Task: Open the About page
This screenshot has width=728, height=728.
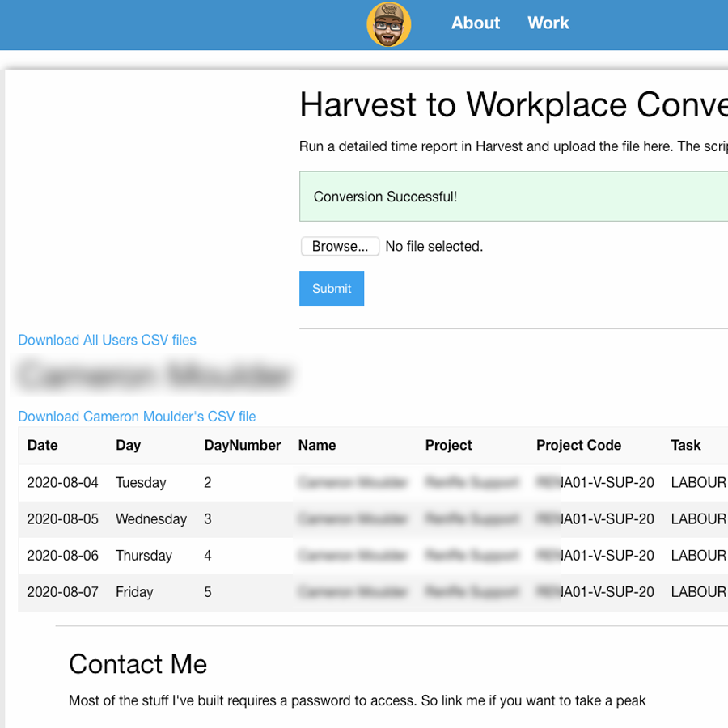Action: coord(475,23)
